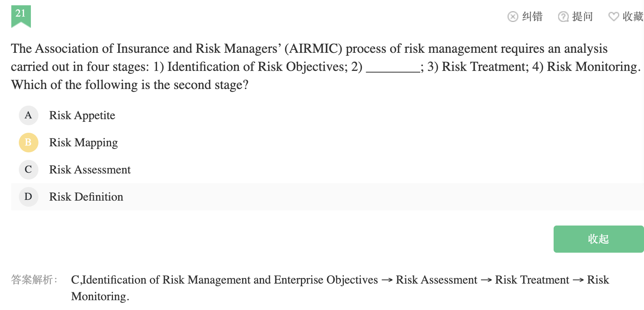Pick option D circle

point(28,197)
